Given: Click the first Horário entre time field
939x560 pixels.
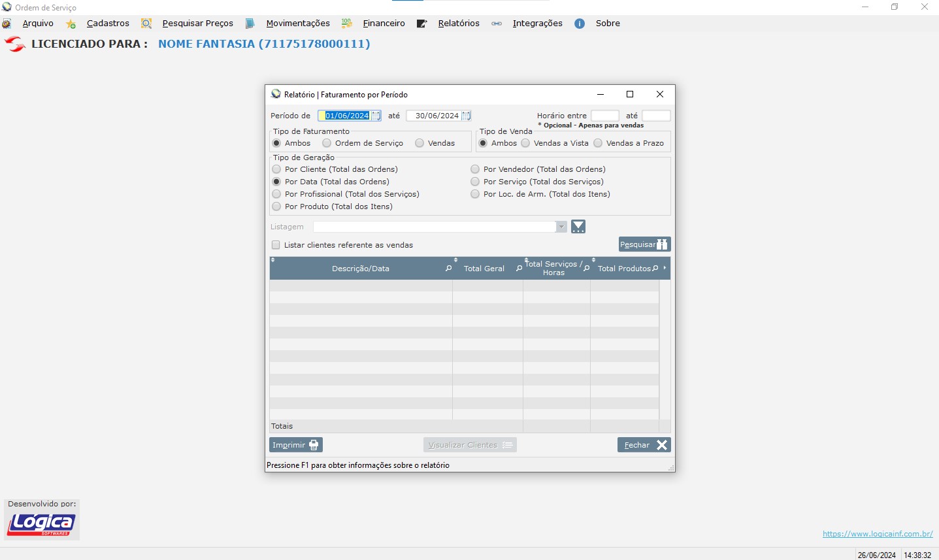Looking at the screenshot, I should [604, 116].
